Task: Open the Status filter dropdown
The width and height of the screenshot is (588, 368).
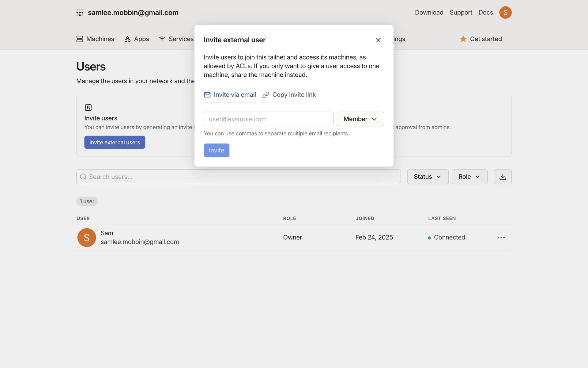Action: tap(428, 177)
